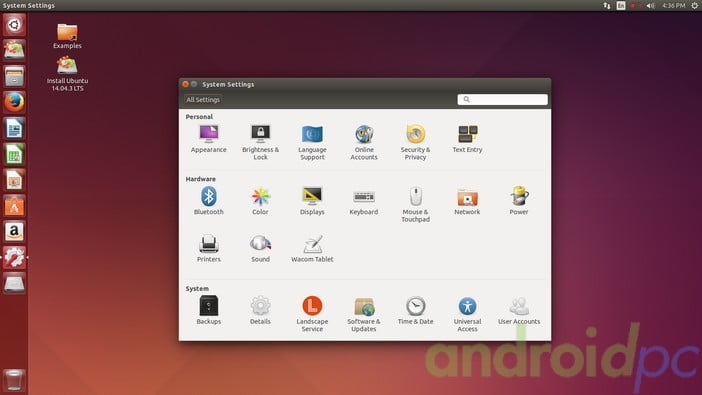This screenshot has height=395, width=702.
Task: Launch Firefox from the launcher
Action: [14, 102]
